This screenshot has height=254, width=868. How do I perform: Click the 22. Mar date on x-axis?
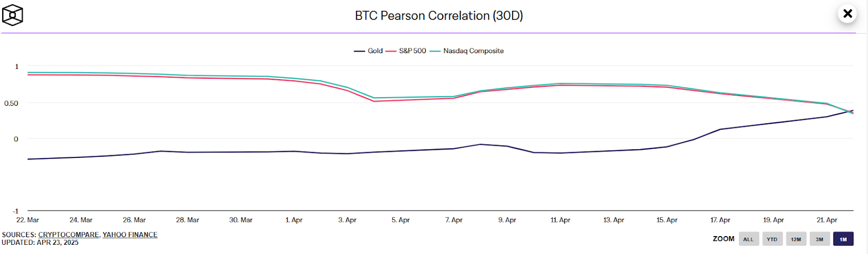[28, 220]
